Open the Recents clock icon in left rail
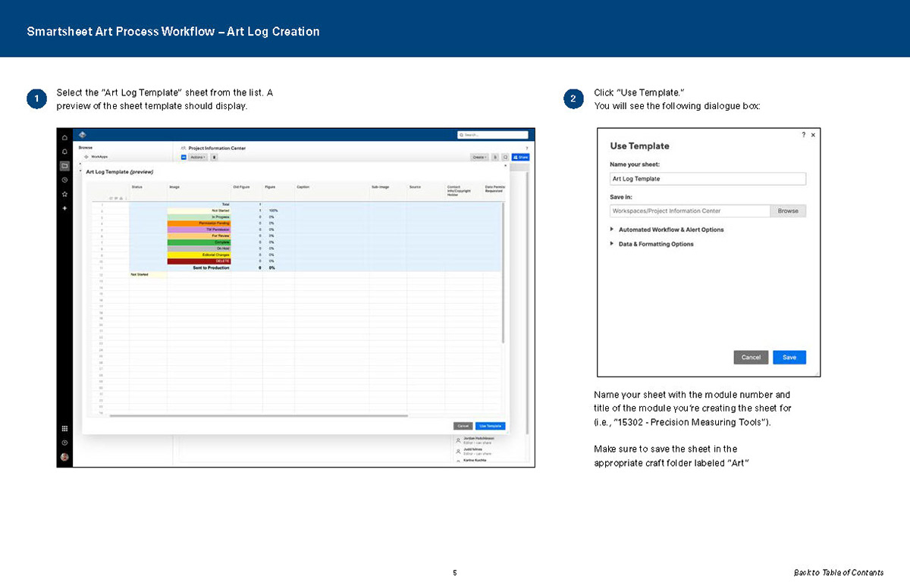 coord(64,180)
